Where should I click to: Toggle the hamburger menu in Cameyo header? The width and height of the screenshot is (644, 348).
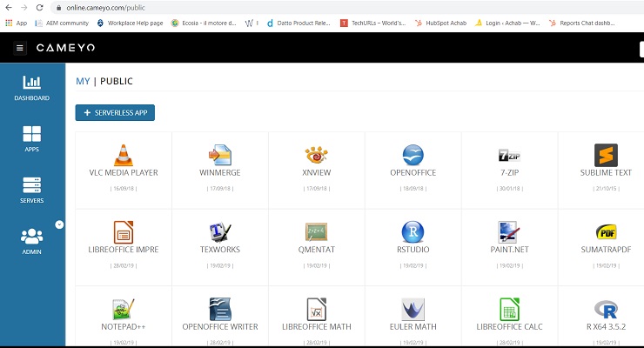[x=20, y=48]
